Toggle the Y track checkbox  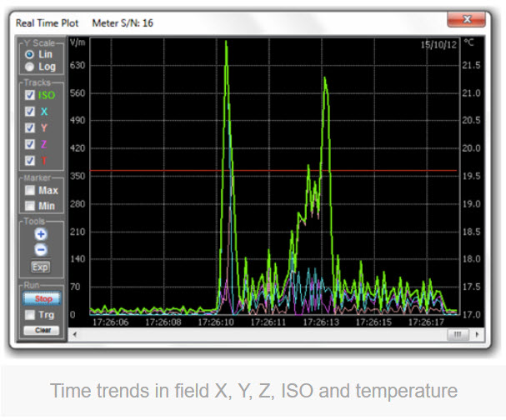click(x=30, y=127)
